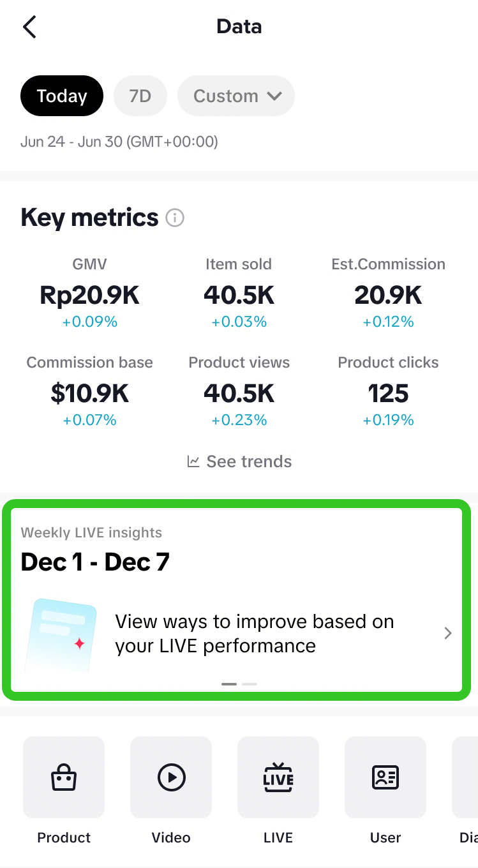
Task: Tap the Commission base $10.9K metric
Action: pos(89,393)
